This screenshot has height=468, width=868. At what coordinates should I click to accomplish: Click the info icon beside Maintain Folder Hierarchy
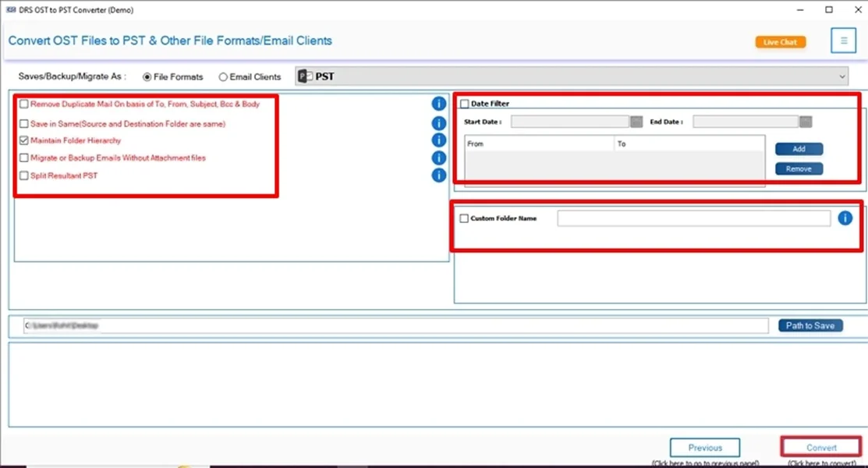438,140
